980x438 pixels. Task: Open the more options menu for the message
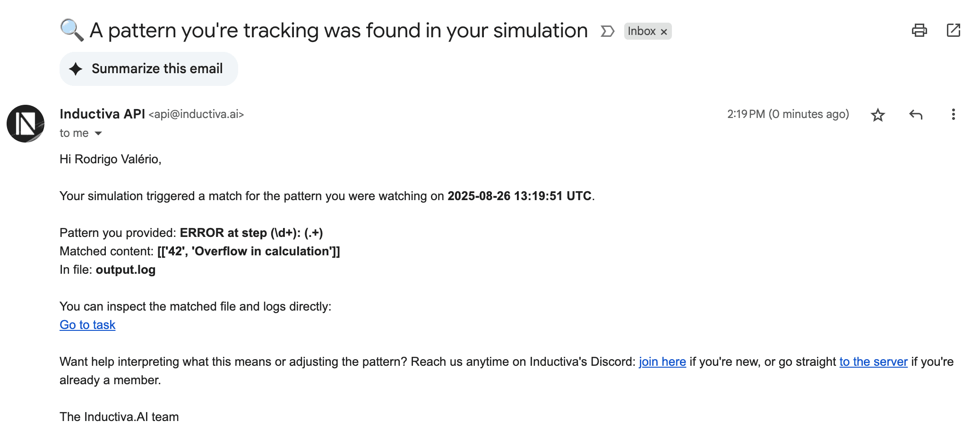tap(953, 114)
